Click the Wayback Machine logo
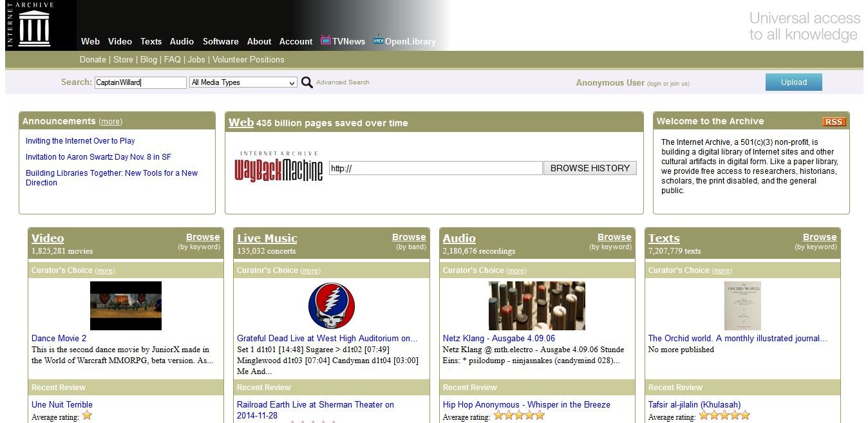The image size is (868, 423). [x=279, y=168]
